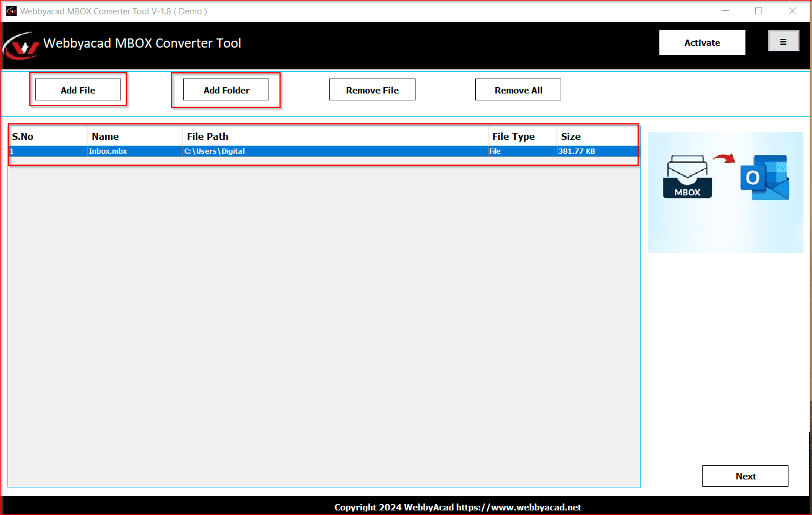Click the Remove File button

click(372, 89)
